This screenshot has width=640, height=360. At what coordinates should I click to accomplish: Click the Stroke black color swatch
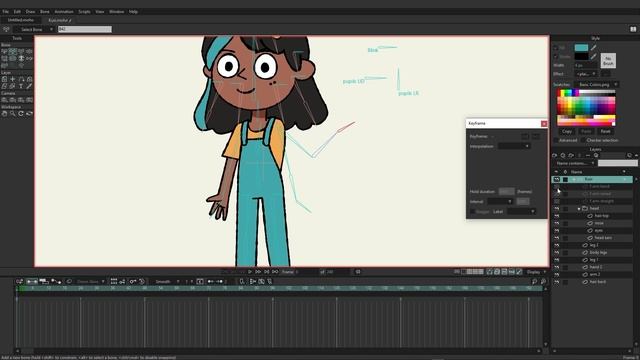pos(581,56)
